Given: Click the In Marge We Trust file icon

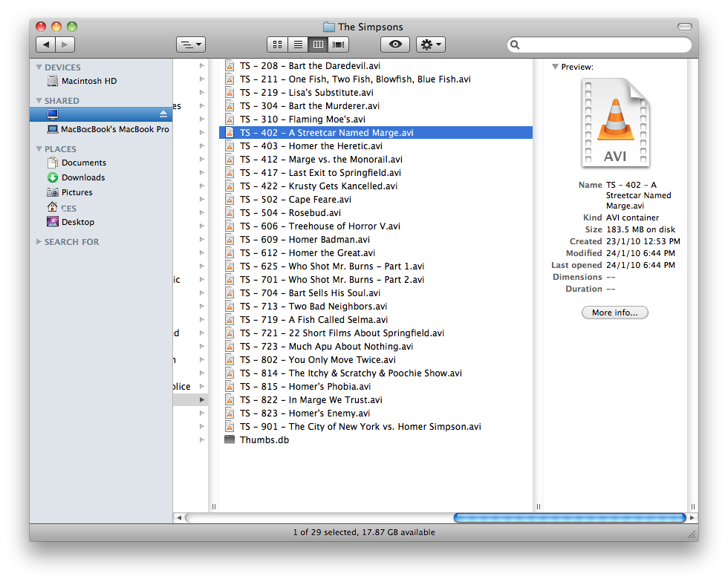Looking at the screenshot, I should coord(230,399).
